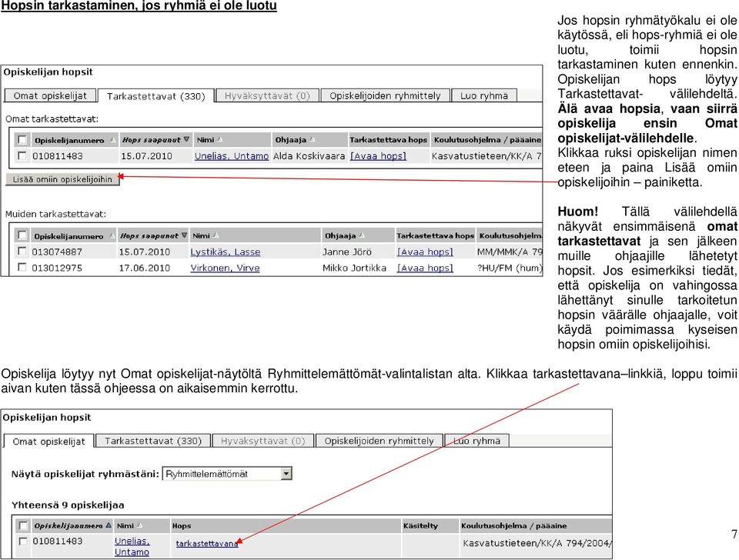Viewport: 739px width, 560px height.
Task: Sort Muiden tarkastettavat by Ohjaaja arrow
Action: [362, 235]
